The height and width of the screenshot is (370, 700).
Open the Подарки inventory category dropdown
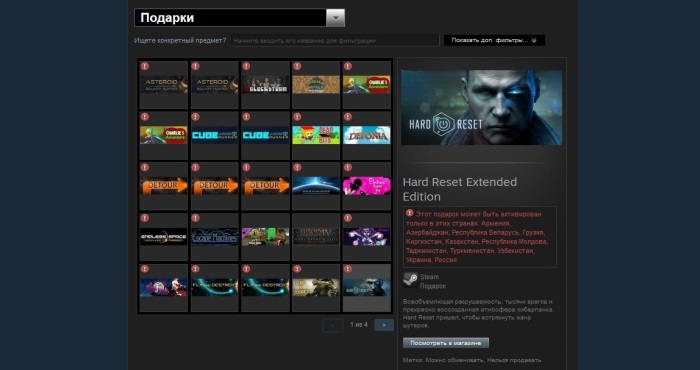coord(239,18)
